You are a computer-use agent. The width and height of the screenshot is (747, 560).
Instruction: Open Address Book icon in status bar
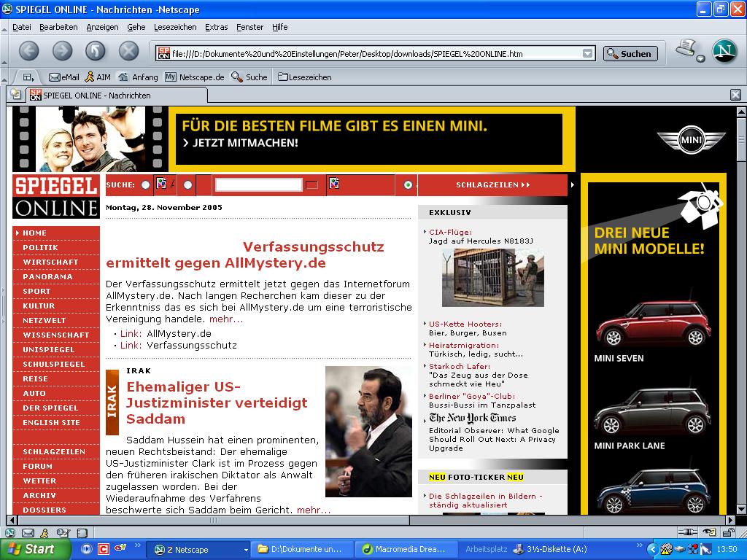[82, 533]
